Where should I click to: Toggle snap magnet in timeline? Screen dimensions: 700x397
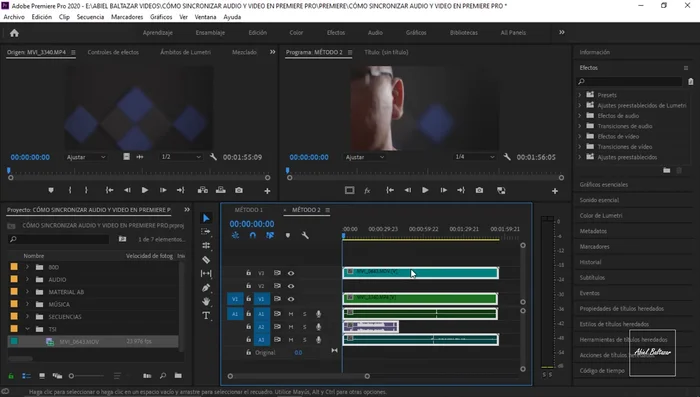[x=253, y=235]
